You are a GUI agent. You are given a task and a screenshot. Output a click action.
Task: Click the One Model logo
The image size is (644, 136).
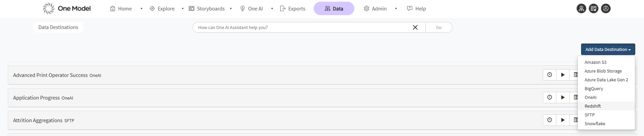(67, 8)
